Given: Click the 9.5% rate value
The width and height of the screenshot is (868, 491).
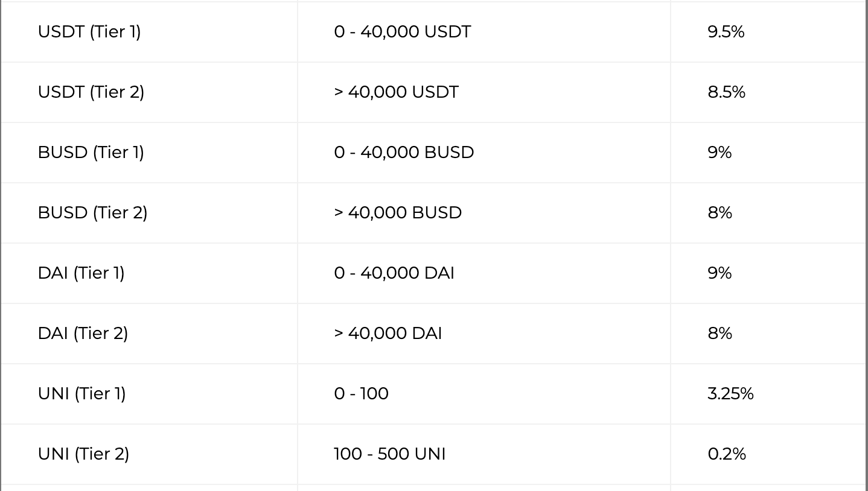Looking at the screenshot, I should [726, 31].
